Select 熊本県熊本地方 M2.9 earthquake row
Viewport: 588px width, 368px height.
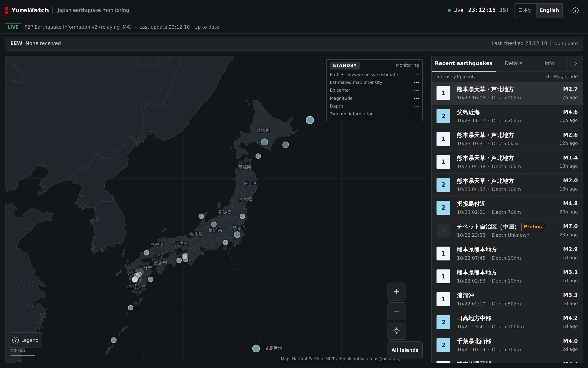click(507, 253)
